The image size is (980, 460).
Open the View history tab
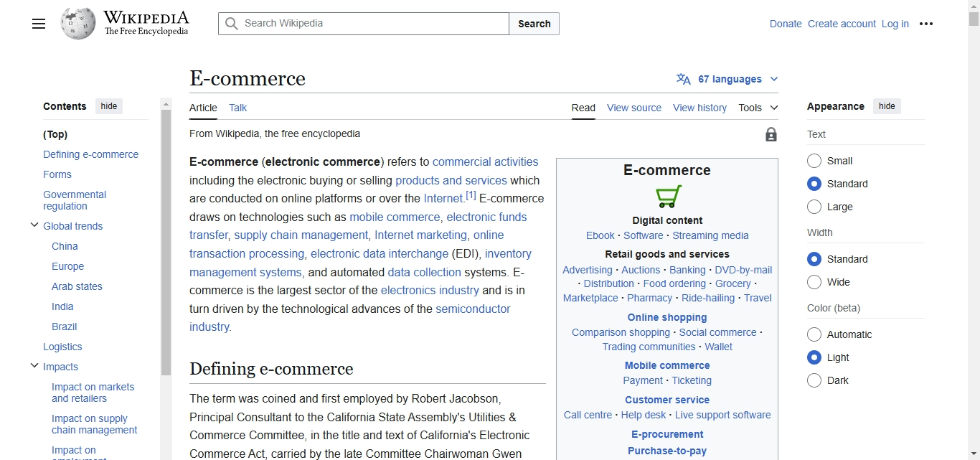(699, 108)
